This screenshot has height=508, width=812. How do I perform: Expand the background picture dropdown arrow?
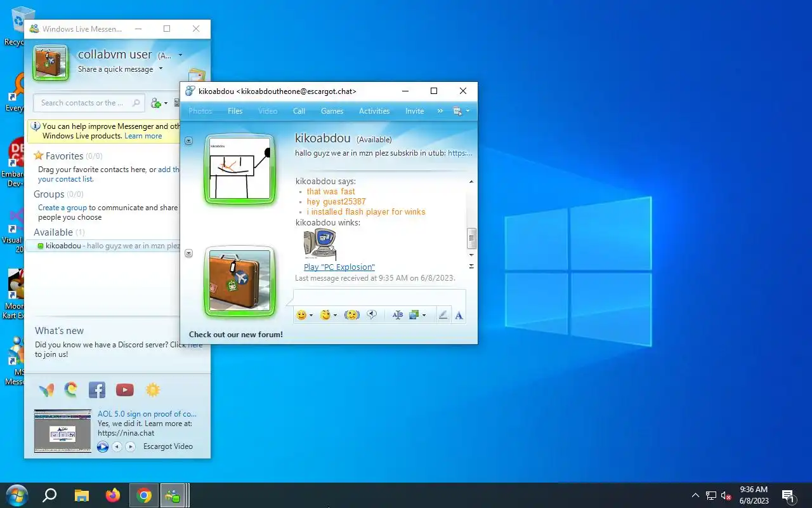(424, 316)
